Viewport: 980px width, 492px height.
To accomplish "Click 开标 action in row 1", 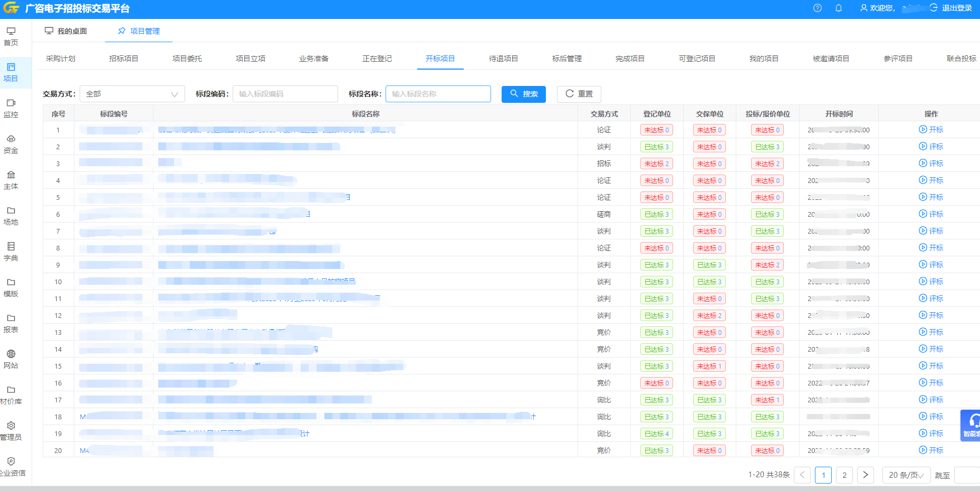I will [x=931, y=130].
